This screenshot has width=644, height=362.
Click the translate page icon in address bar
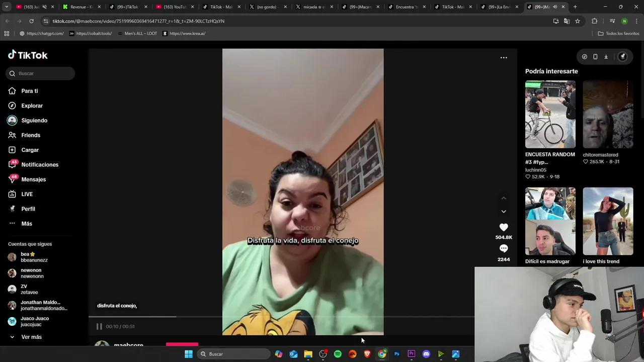click(567, 21)
